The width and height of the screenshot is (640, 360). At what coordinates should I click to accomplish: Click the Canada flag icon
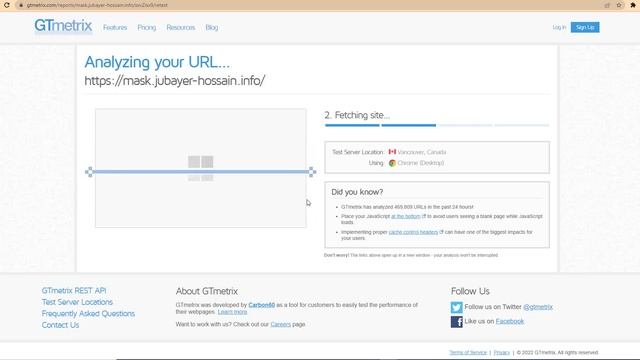(x=392, y=152)
